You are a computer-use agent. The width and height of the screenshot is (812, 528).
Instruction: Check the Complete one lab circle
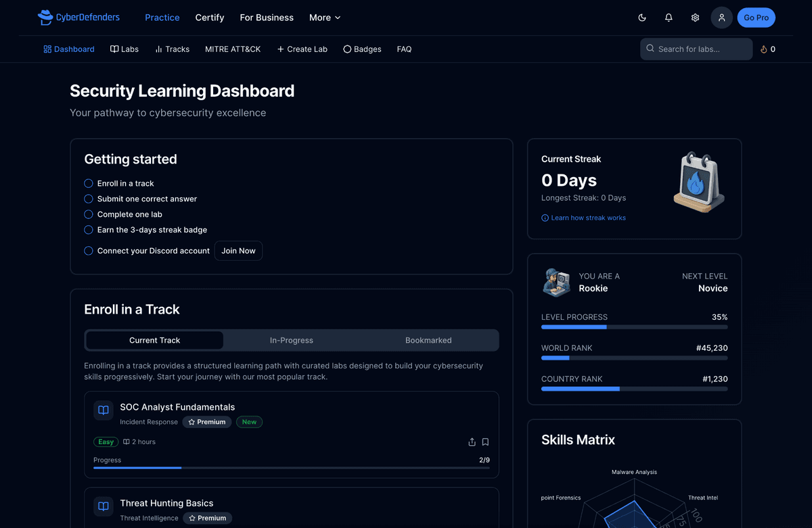click(89, 214)
